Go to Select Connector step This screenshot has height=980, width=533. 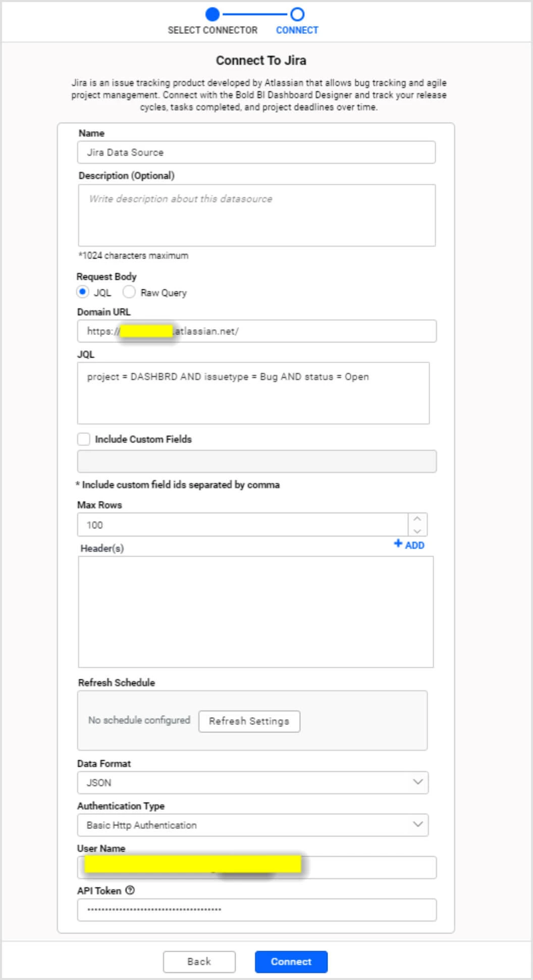tap(212, 14)
